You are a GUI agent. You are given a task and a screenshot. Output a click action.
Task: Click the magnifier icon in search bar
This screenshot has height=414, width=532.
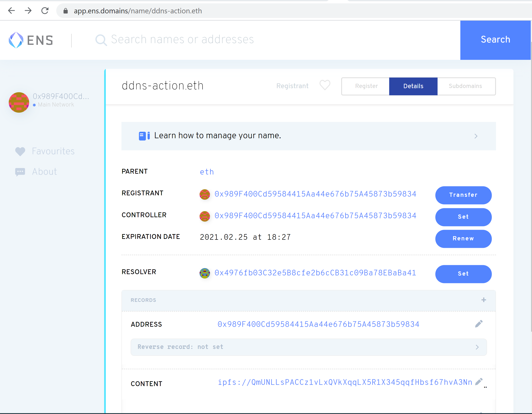pyautogui.click(x=101, y=40)
